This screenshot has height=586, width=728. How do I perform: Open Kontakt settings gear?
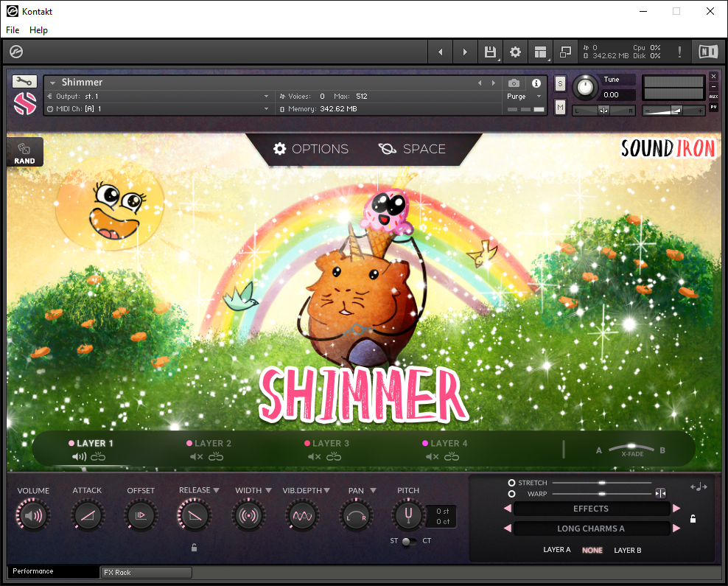point(515,52)
